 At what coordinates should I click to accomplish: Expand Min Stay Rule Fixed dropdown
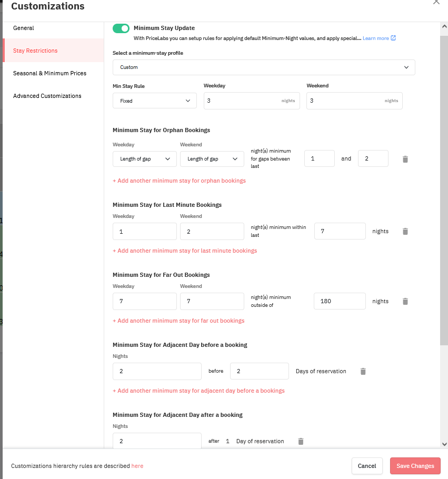155,101
